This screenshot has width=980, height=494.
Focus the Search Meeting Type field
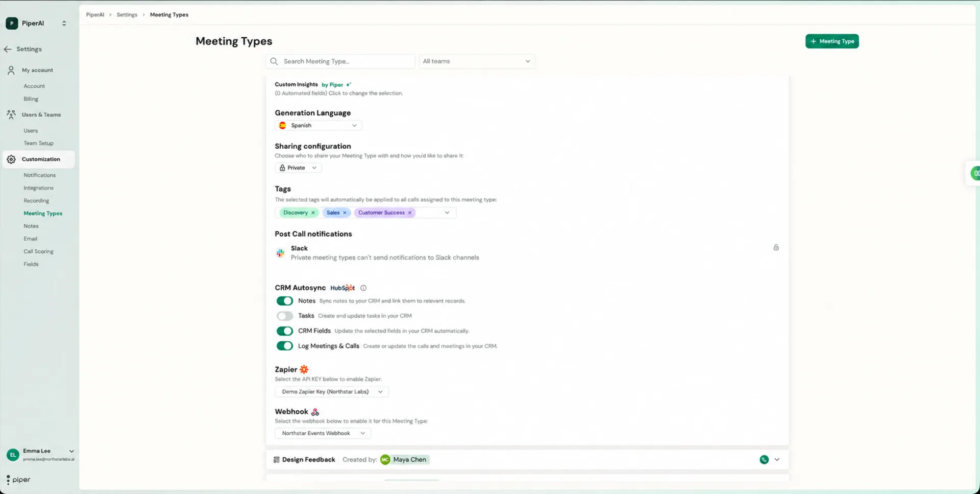tap(340, 61)
